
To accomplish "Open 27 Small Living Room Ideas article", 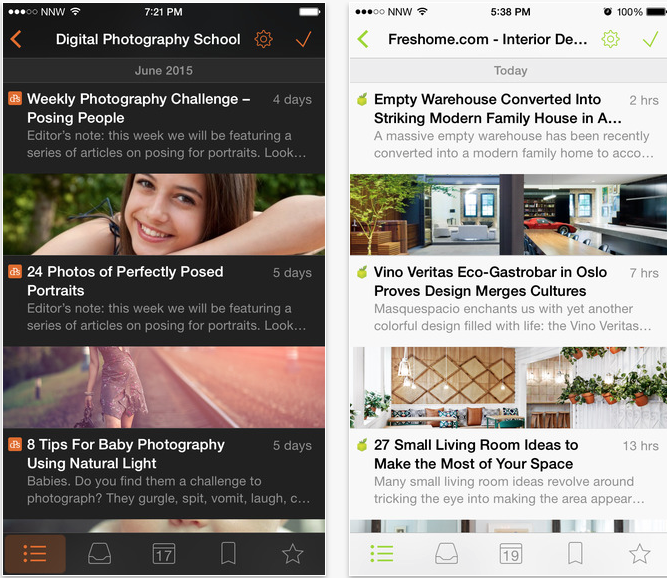I will pyautogui.click(x=476, y=454).
